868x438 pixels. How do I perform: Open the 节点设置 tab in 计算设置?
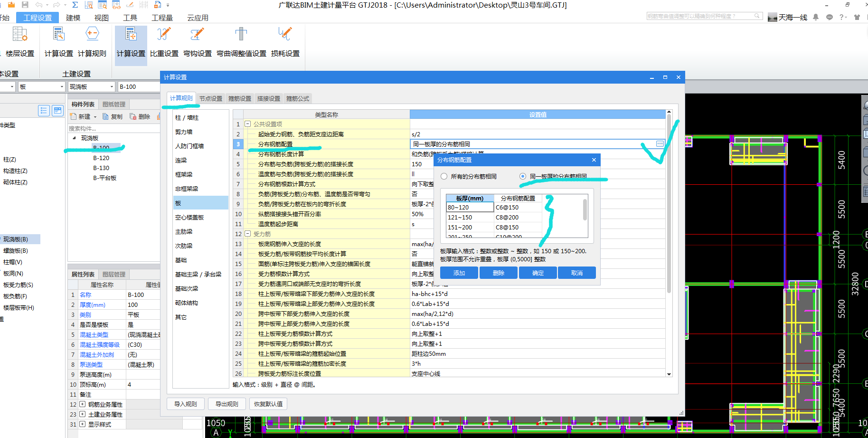coord(211,98)
